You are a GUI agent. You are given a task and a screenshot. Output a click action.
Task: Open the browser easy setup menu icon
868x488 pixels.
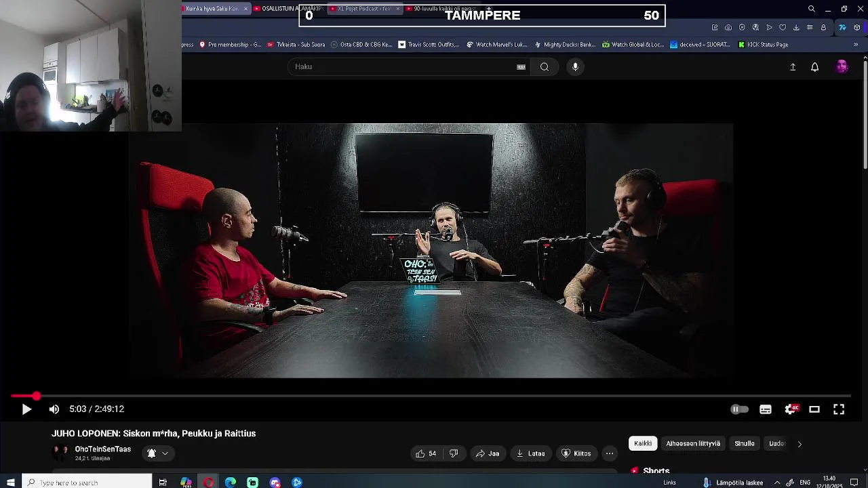[x=810, y=28]
